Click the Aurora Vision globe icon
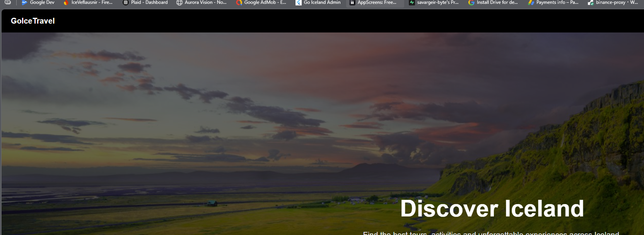 179,3
